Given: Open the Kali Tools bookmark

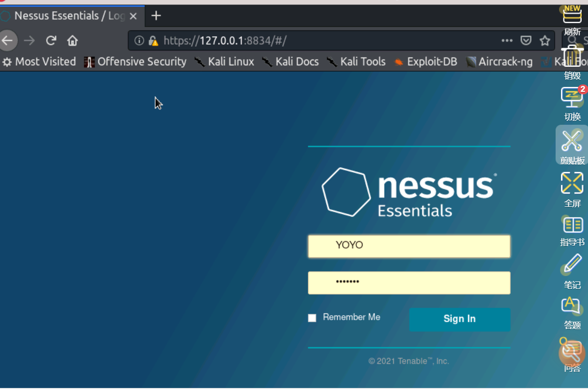Looking at the screenshot, I should pyautogui.click(x=356, y=61).
